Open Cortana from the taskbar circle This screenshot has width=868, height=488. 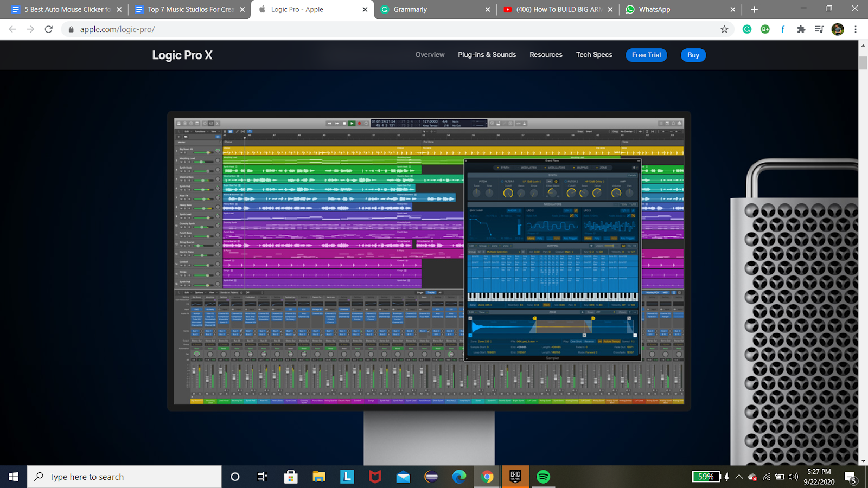(x=235, y=477)
